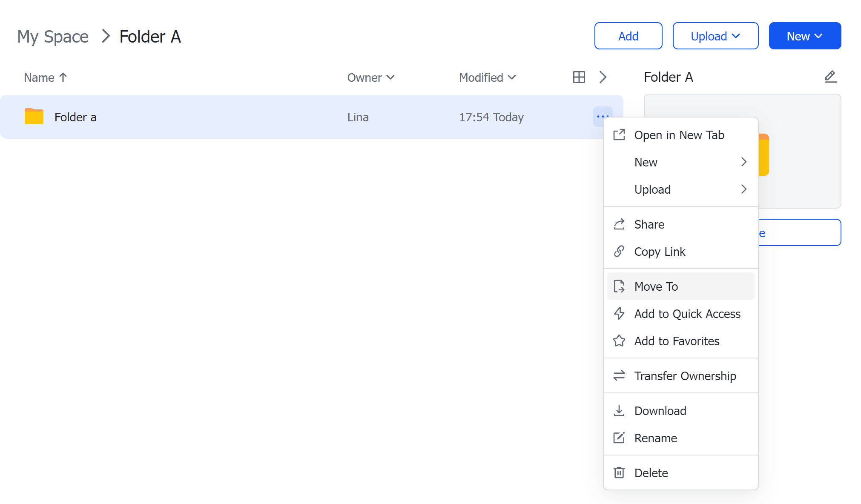Screen dimensions: 861x504
Task: Select Rename from the context menu
Action: tap(655, 438)
